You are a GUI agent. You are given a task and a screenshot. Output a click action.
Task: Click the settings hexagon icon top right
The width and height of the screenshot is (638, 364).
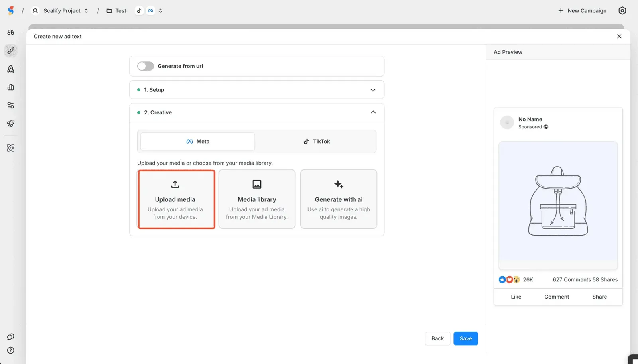coord(622,11)
